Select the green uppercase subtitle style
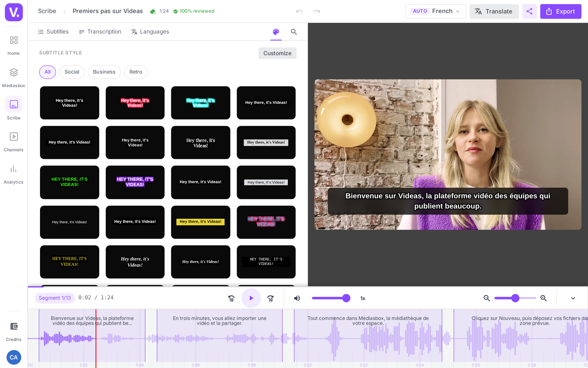Image resolution: width=588 pixels, height=368 pixels. pos(69,182)
